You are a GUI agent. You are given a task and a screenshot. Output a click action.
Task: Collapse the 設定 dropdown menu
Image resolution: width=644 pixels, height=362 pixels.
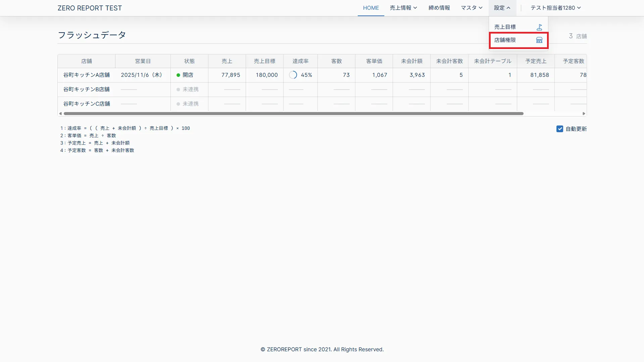502,8
